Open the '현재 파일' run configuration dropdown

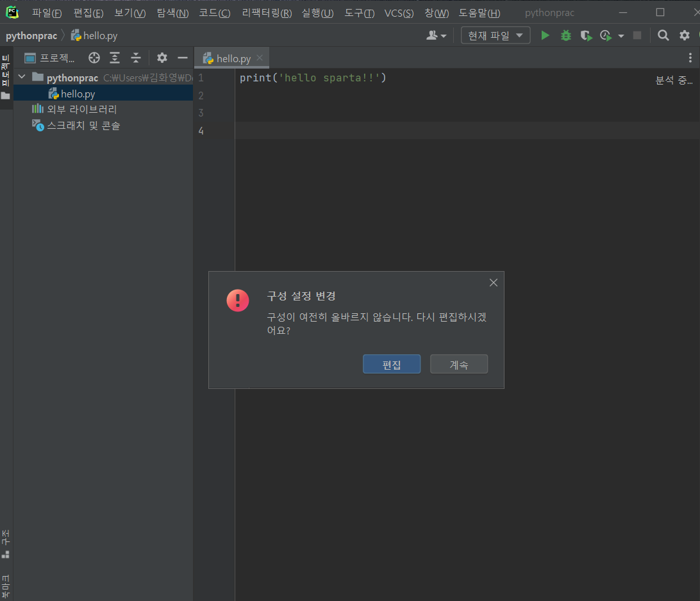pyautogui.click(x=495, y=36)
